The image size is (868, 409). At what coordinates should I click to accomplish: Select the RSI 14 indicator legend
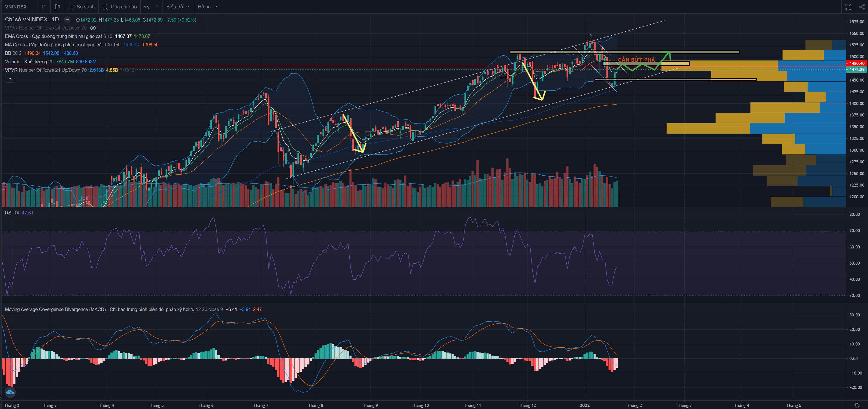click(19, 213)
